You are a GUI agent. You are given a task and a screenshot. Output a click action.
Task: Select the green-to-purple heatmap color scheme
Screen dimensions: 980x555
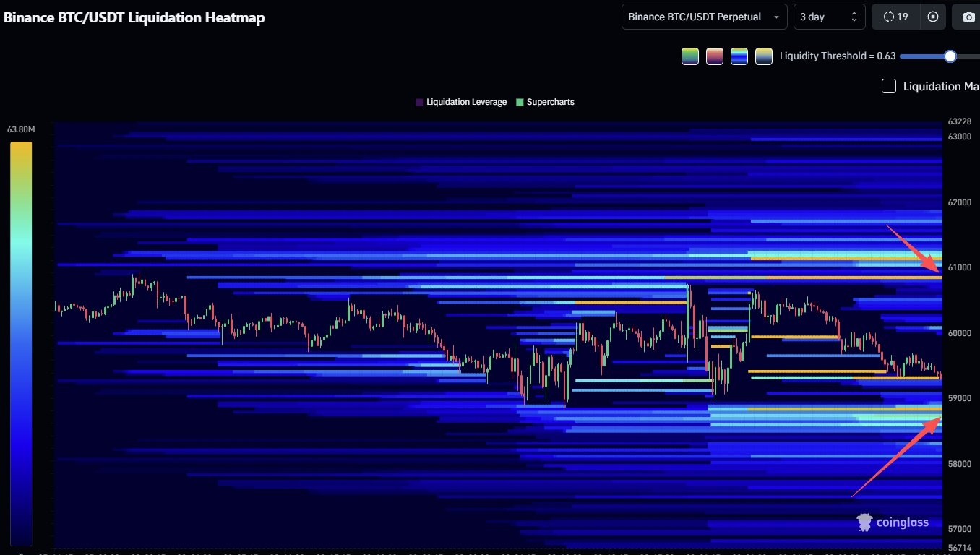tap(690, 56)
